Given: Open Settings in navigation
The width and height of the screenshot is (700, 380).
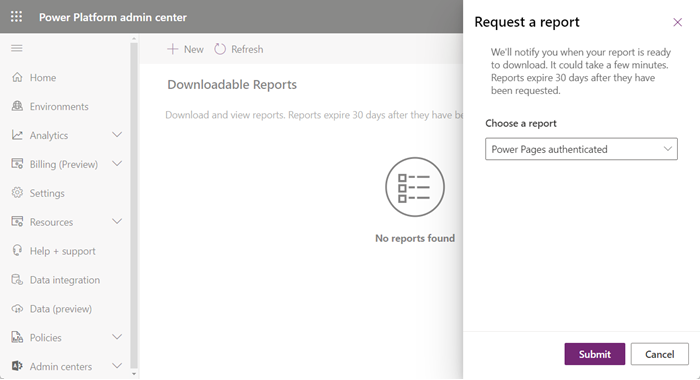Looking at the screenshot, I should tap(47, 193).
